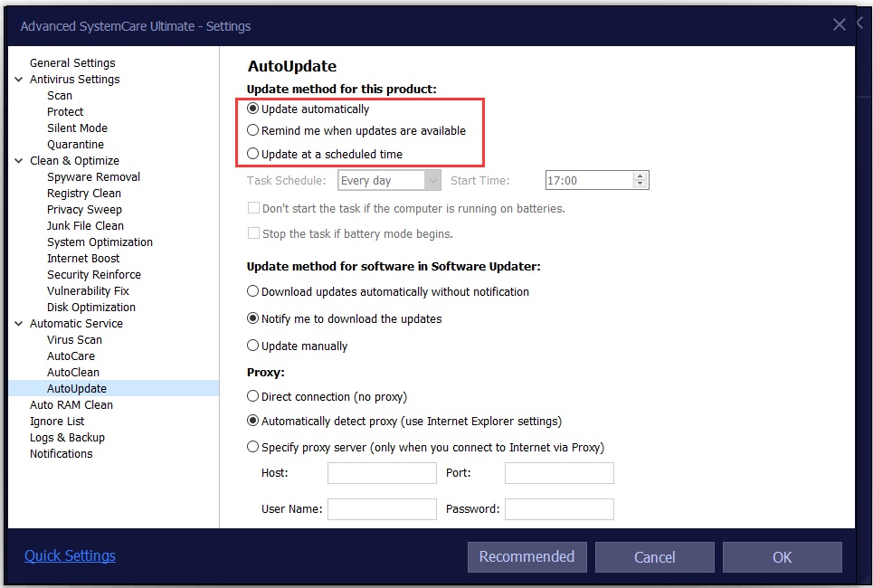Open the Task Schedule Every day dropdown
This screenshot has width=873, height=588.
(389, 180)
